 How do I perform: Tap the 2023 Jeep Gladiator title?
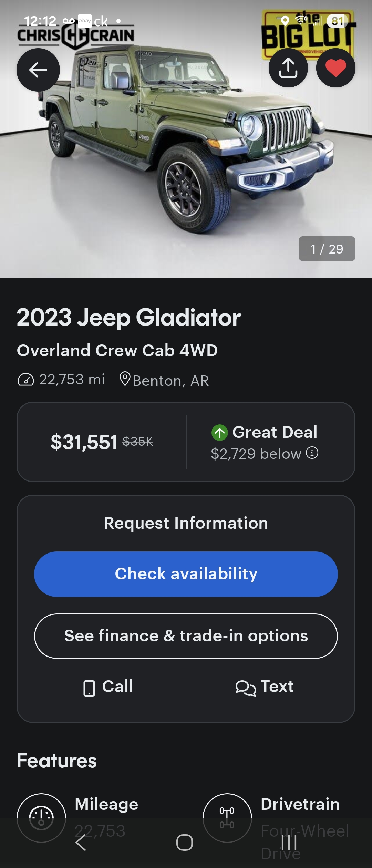pos(129,317)
